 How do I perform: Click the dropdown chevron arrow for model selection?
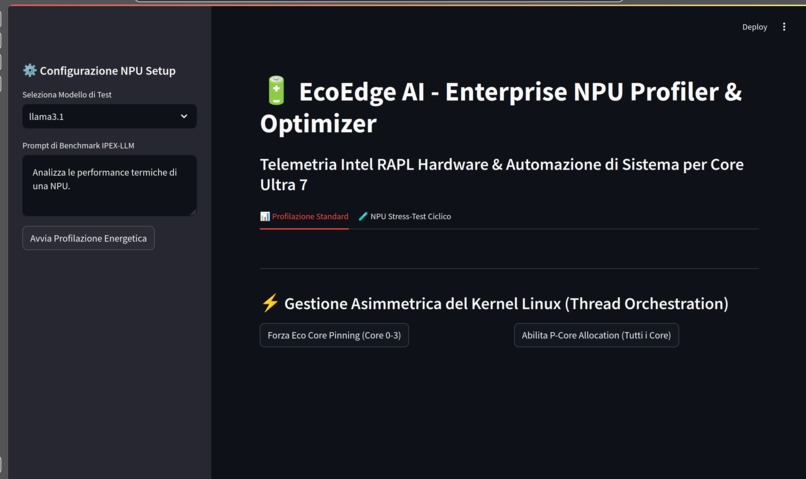click(x=184, y=116)
